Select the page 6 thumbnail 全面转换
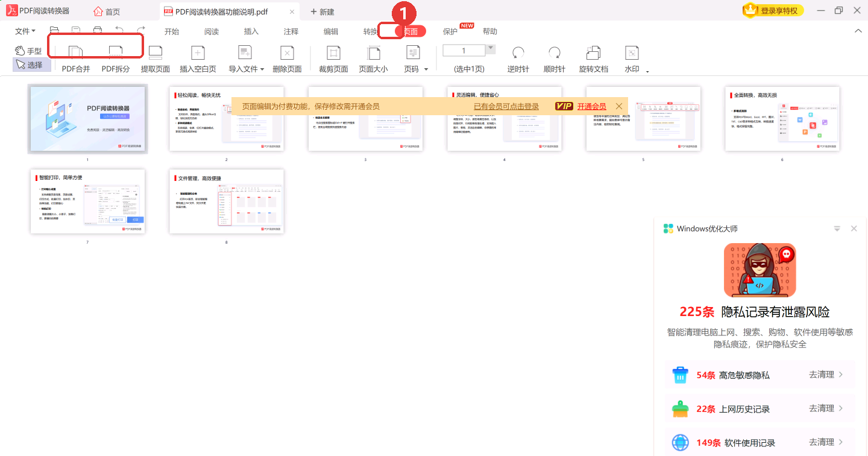This screenshot has height=456, width=868. tap(782, 119)
